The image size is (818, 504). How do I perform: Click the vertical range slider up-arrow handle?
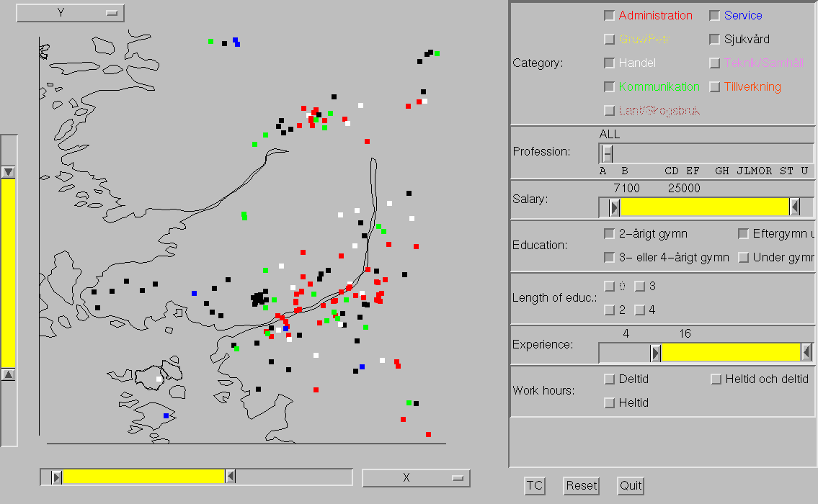(9, 374)
